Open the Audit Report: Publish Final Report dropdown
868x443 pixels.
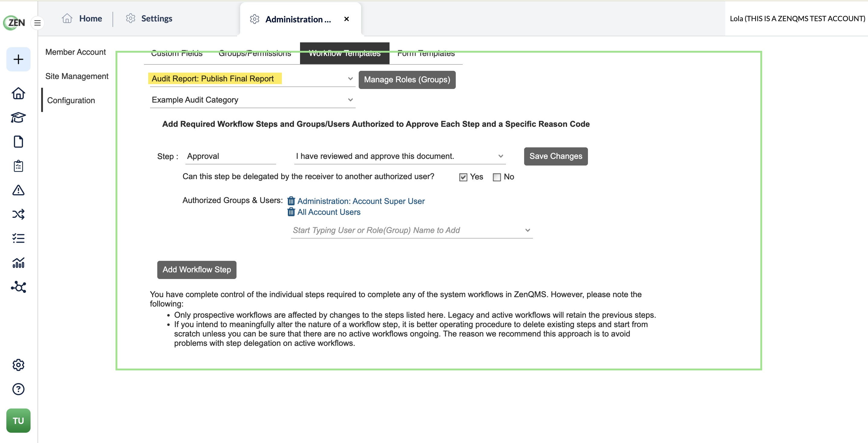click(252, 79)
